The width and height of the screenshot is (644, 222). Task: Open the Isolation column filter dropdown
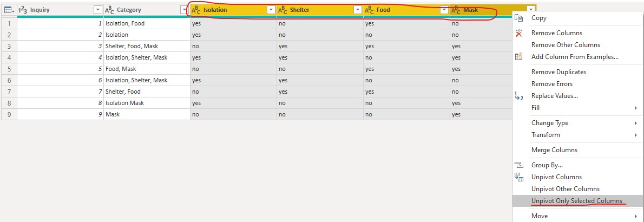click(271, 10)
